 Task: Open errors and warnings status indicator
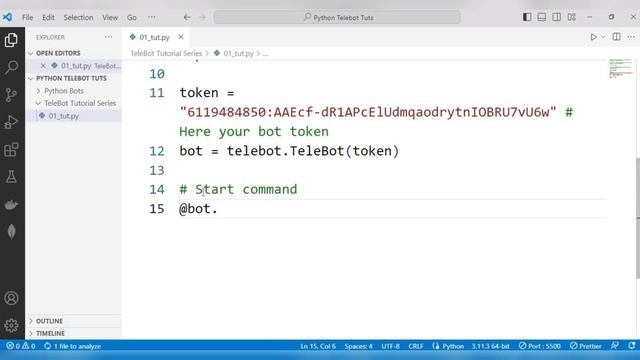pos(20,346)
